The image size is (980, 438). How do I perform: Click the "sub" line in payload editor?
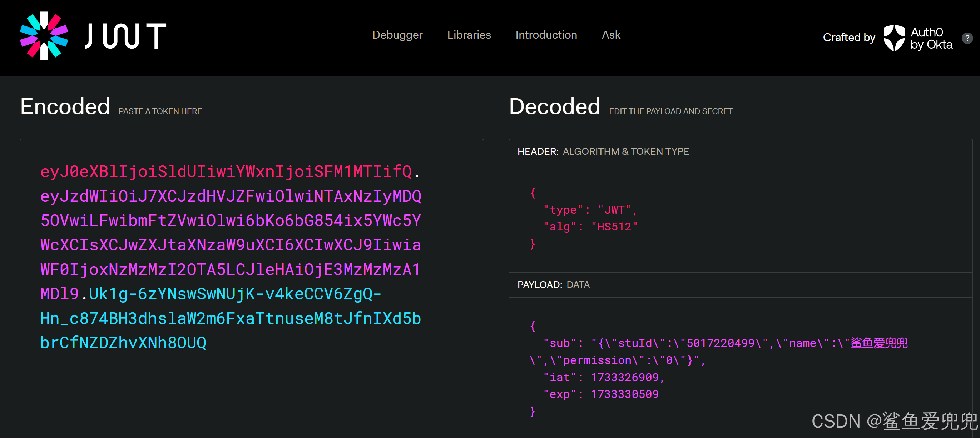click(x=726, y=343)
